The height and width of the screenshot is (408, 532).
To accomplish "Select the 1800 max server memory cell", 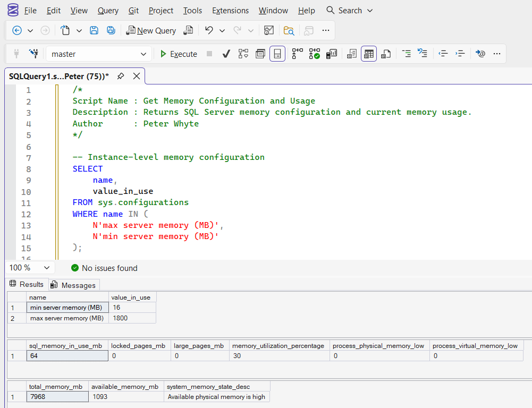I will click(132, 318).
